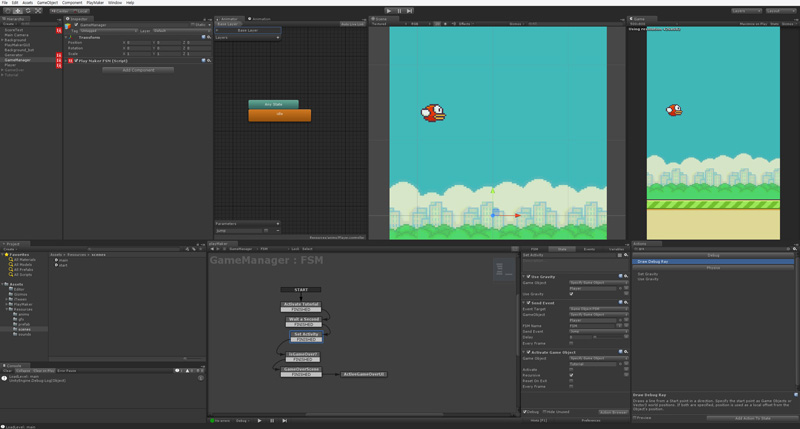
Task: Click the GameObject cube icon in Inspector
Action: tap(68, 26)
